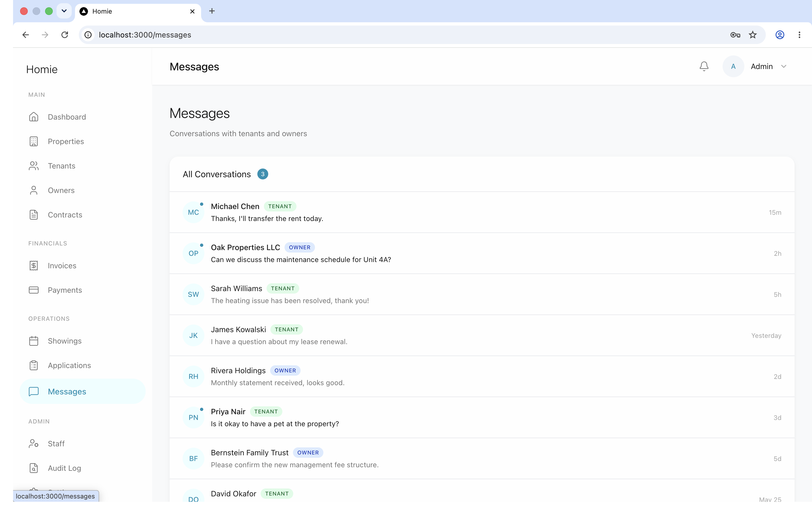
Task: Open Bernstein Family Trust conversation
Action: point(482,459)
